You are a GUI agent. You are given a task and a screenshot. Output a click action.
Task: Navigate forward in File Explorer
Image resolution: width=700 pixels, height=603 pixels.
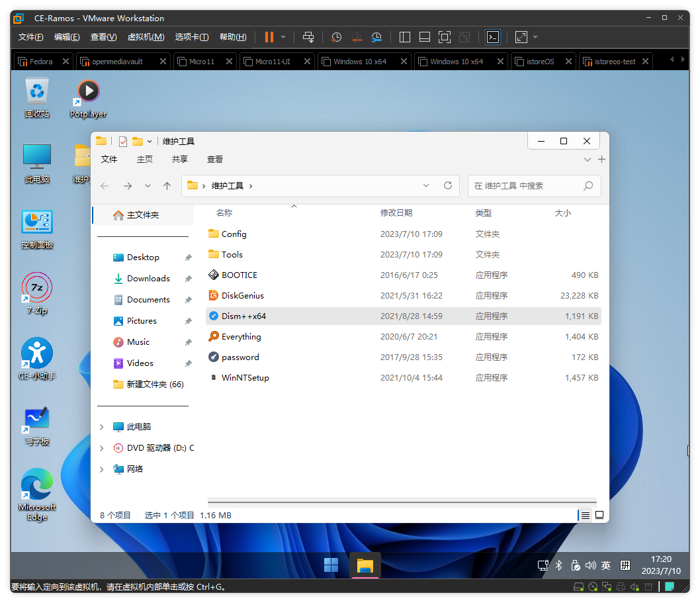click(x=128, y=186)
